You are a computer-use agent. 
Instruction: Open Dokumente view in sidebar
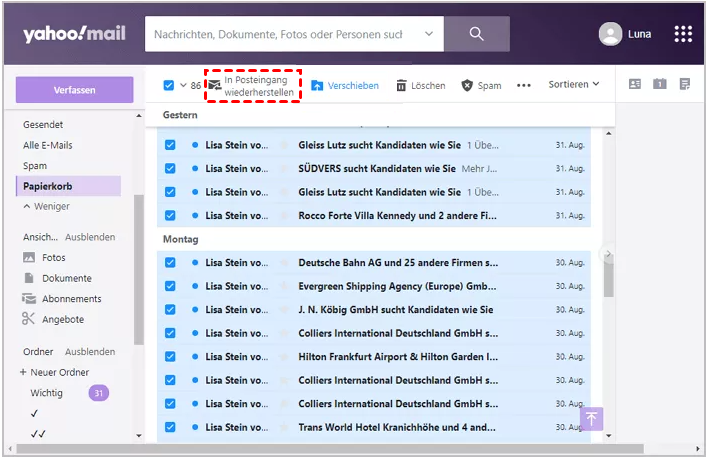[x=57, y=278]
